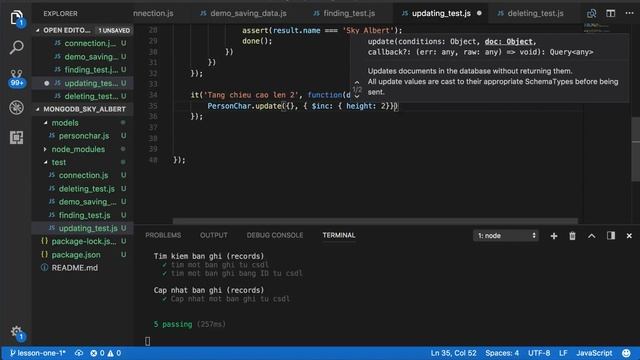Open the Search view in activity bar
Screen dimensions: 640x360
coord(16,47)
